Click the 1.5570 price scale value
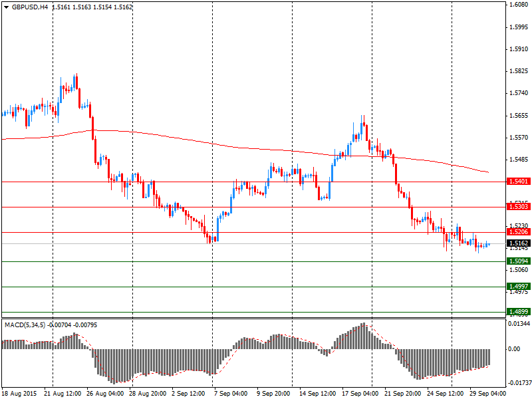 (519, 138)
